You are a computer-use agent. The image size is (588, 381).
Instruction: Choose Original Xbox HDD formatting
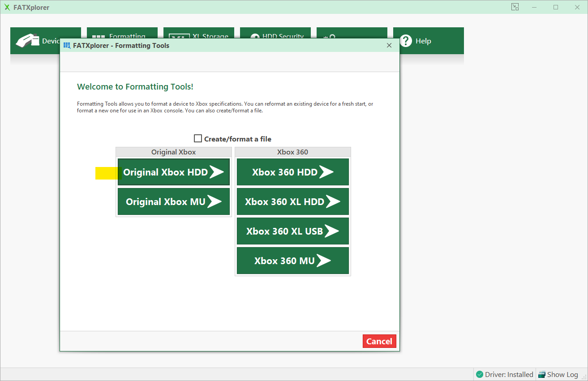tap(174, 172)
